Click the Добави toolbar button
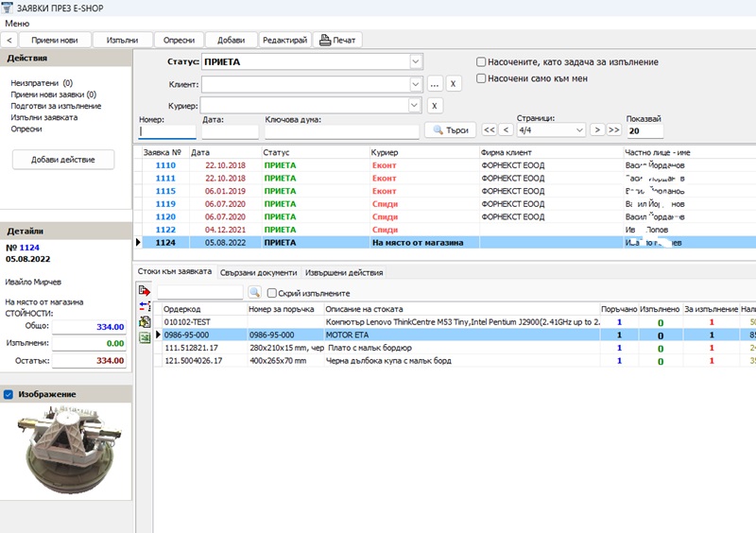Image resolution: width=756 pixels, height=533 pixels. (231, 40)
